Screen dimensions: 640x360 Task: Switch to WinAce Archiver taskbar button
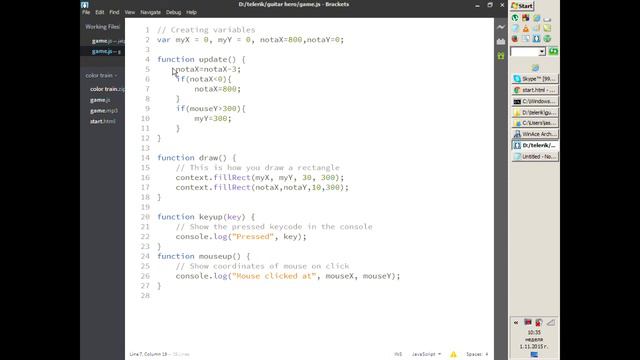coord(535,134)
